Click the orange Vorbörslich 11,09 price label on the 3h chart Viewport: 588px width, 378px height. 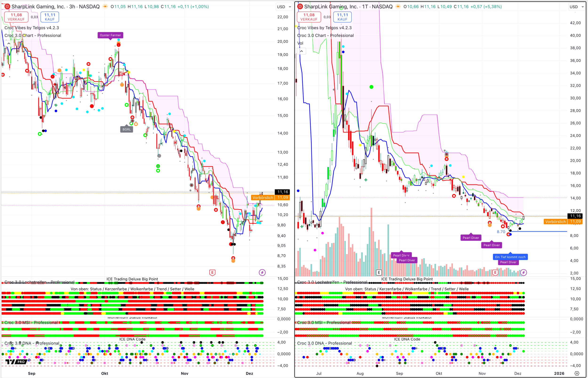270,198
